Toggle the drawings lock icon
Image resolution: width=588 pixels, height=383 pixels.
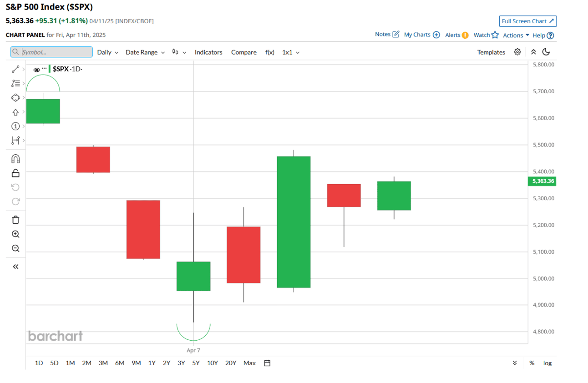click(15, 173)
